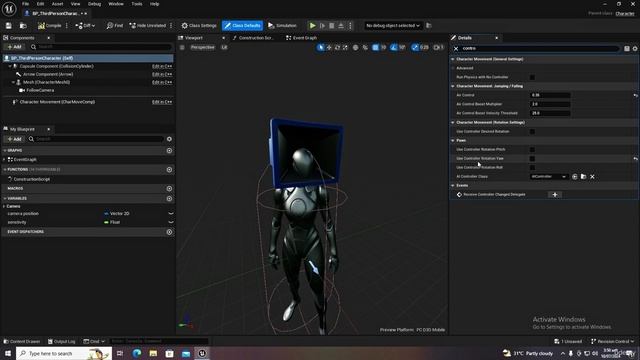
Task: Toggle Hide Unrelated nodes
Action: tap(147, 26)
